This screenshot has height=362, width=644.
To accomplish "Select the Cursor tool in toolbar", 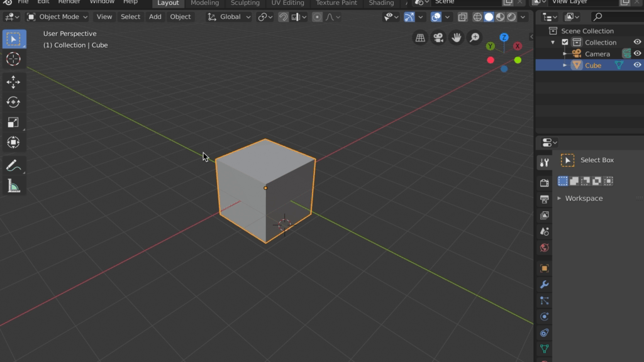I will click(x=13, y=59).
